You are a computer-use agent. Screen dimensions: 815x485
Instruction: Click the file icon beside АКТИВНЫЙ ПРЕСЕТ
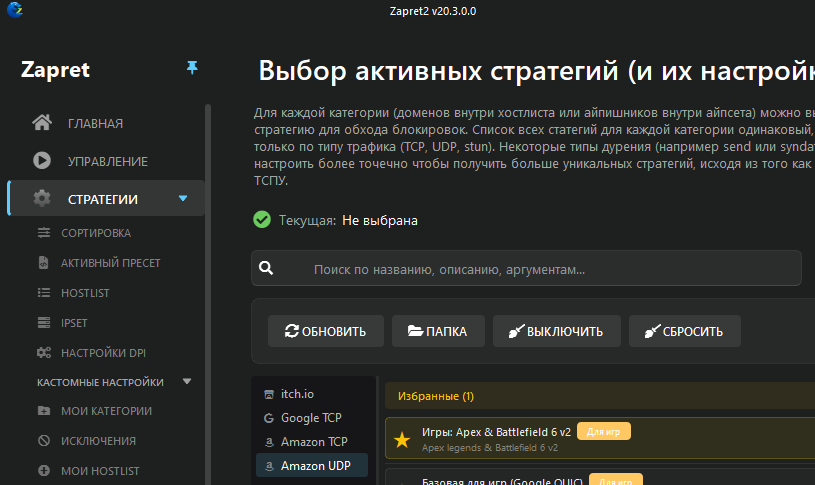[x=44, y=263]
